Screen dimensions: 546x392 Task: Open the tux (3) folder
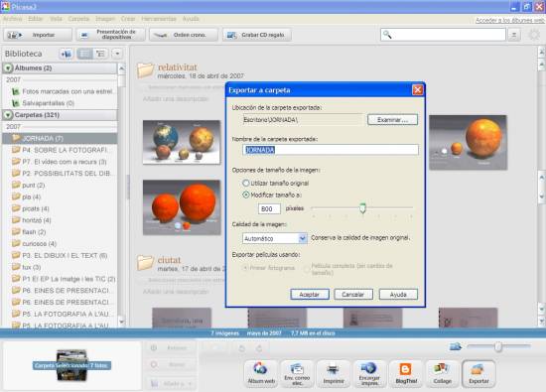point(27,267)
